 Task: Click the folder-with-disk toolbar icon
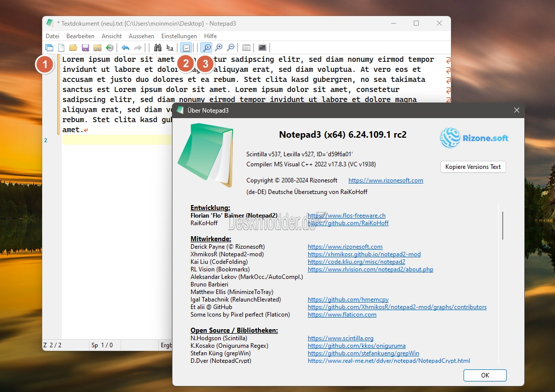(x=98, y=47)
